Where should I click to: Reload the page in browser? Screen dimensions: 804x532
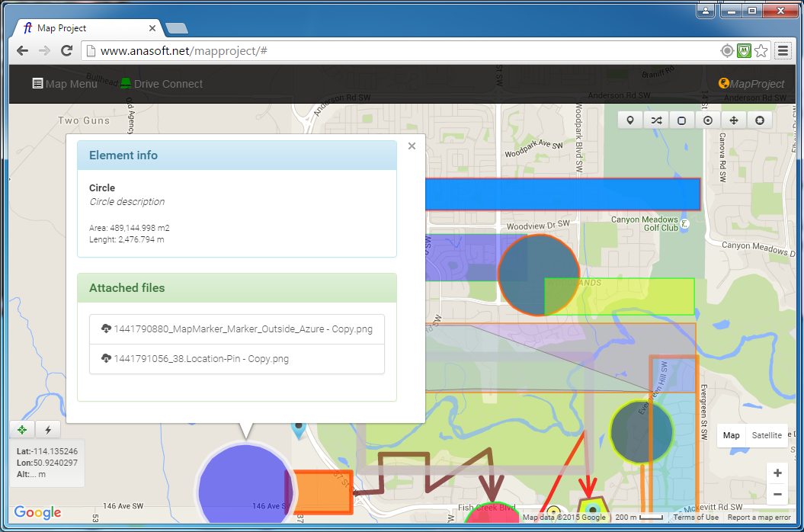[x=66, y=50]
